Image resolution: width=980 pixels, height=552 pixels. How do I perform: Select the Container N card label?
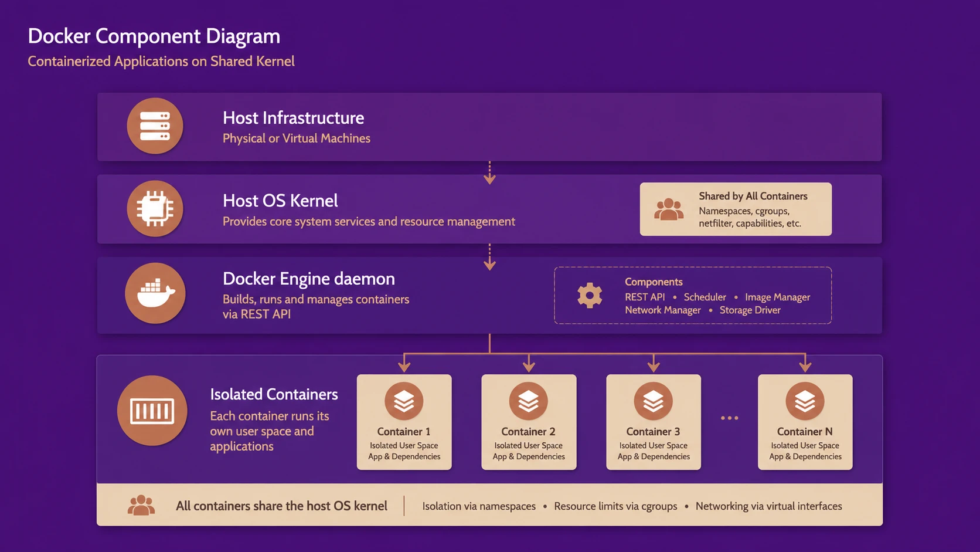click(805, 432)
